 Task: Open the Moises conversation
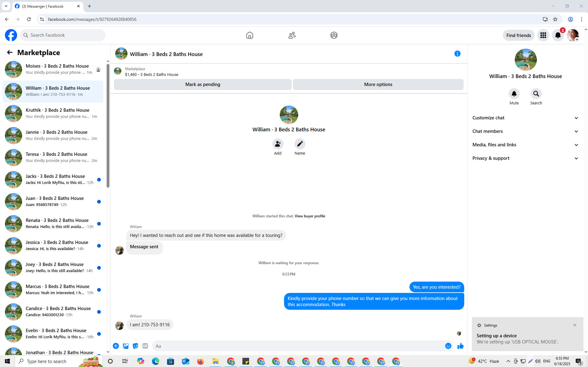(x=53, y=69)
